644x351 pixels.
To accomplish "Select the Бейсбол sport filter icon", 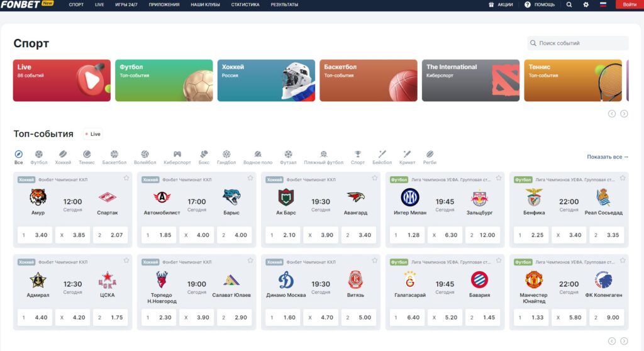I will (x=382, y=154).
